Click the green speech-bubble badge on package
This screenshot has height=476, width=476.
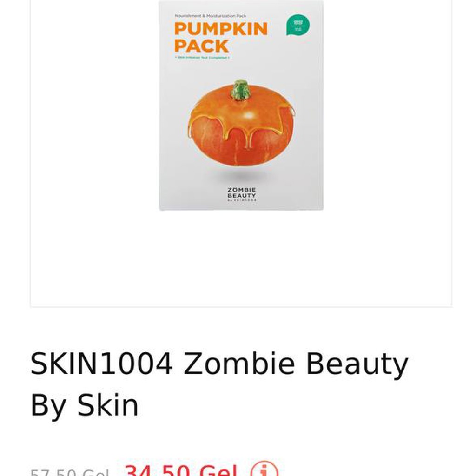coord(298,25)
